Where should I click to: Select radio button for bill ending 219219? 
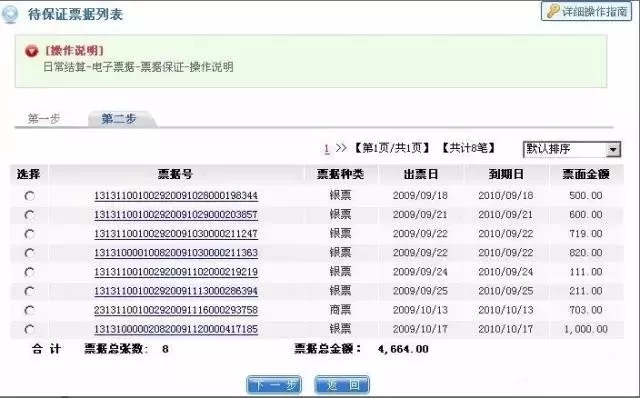pos(29,272)
